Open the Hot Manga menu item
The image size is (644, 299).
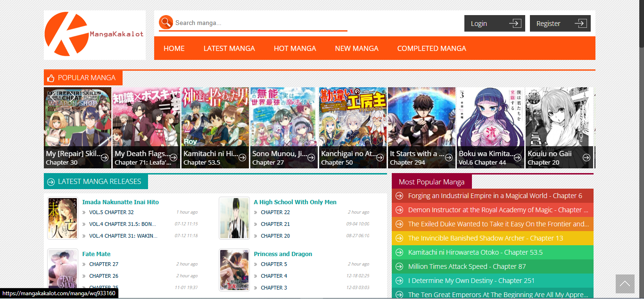[x=295, y=48]
